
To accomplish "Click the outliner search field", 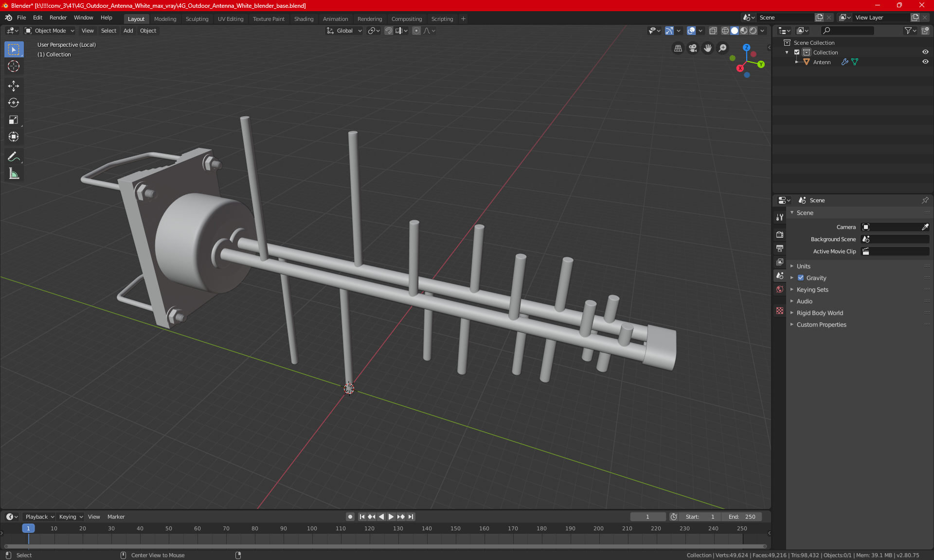I will pos(847,31).
